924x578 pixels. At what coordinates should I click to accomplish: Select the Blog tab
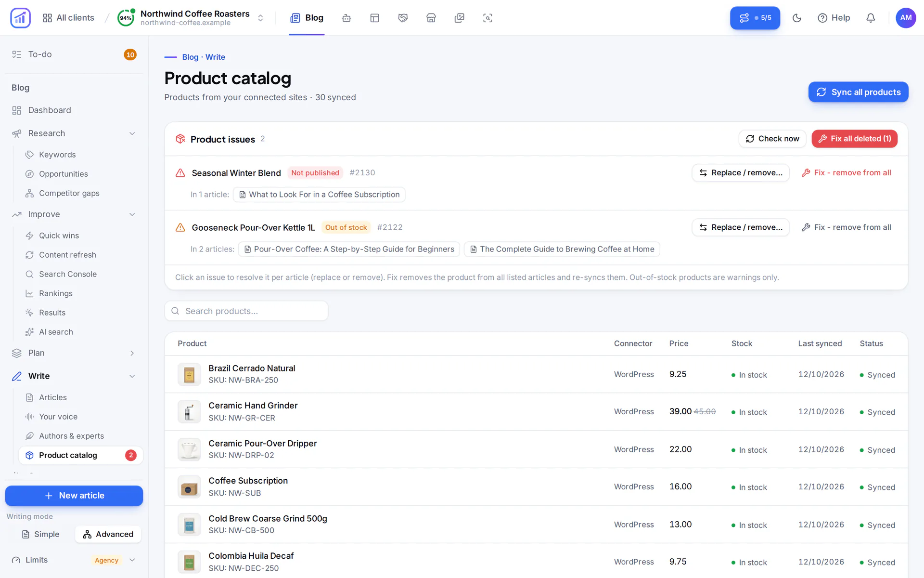(307, 18)
